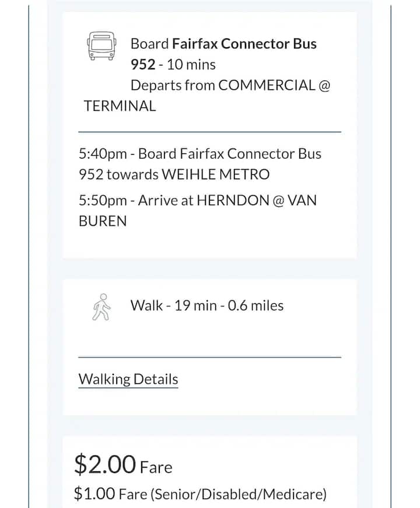
Task: Click "Departs from COMMERCIAL @" text
Action: (230, 85)
